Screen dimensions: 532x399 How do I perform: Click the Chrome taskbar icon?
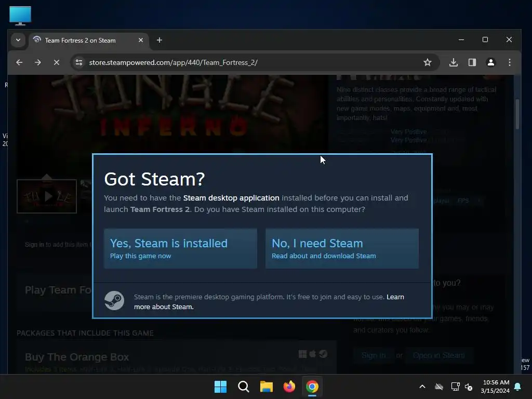point(312,387)
